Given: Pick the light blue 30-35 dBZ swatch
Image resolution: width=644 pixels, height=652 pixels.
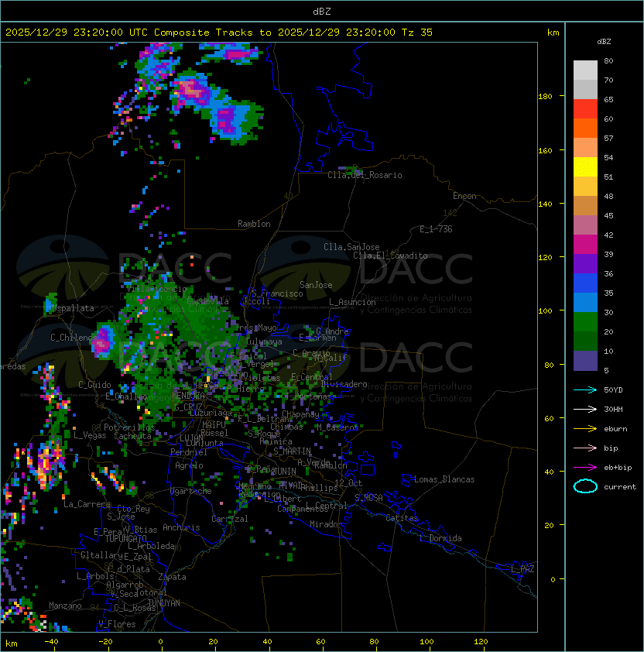Looking at the screenshot, I should [585, 302].
